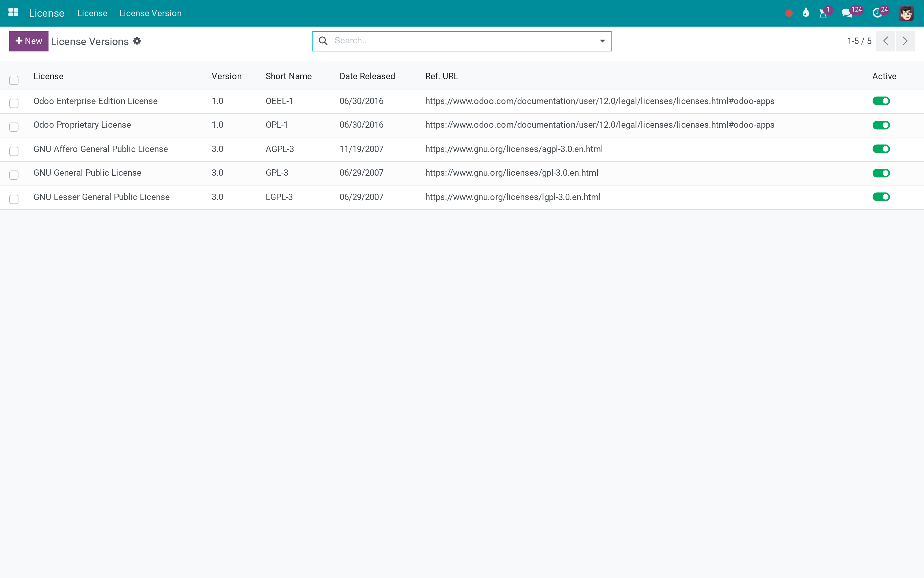The width and height of the screenshot is (924, 578).
Task: Click the OEEL-1 short name cell
Action: [280, 101]
